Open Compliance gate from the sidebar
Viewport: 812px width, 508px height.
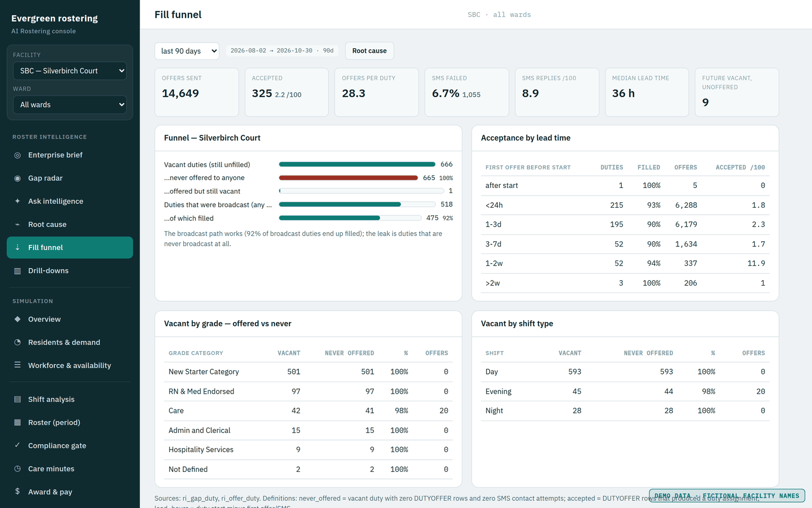coord(70,446)
